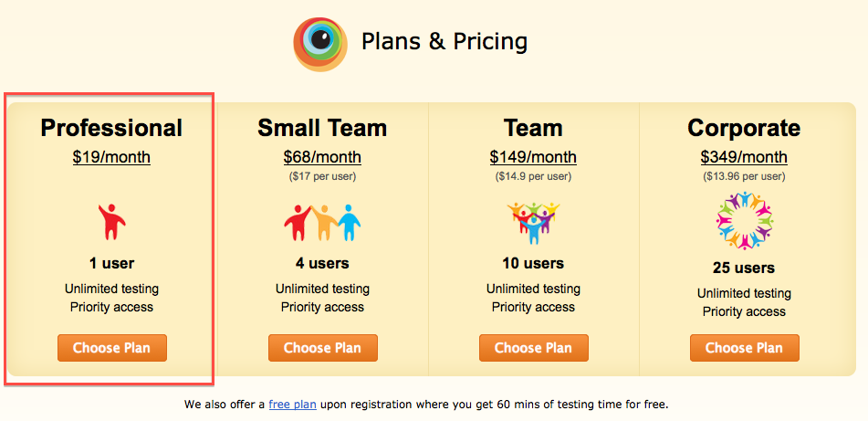
Task: Click the single red user icon
Action: click(111, 221)
